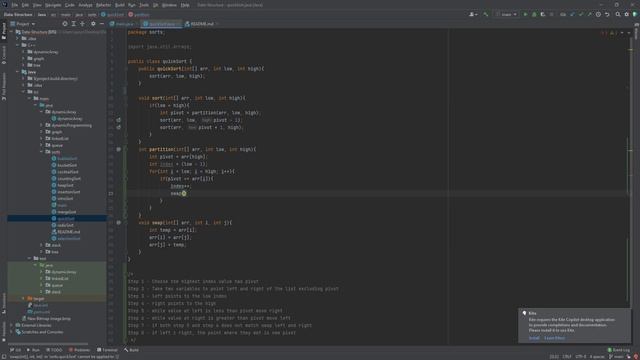Open the File menu

tap(15, 5)
